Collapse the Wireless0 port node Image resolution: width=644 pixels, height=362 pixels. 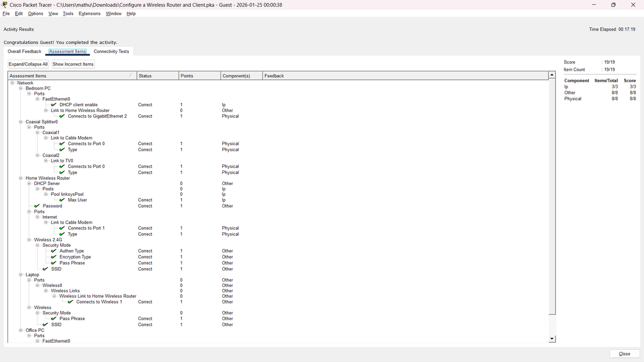38,285
